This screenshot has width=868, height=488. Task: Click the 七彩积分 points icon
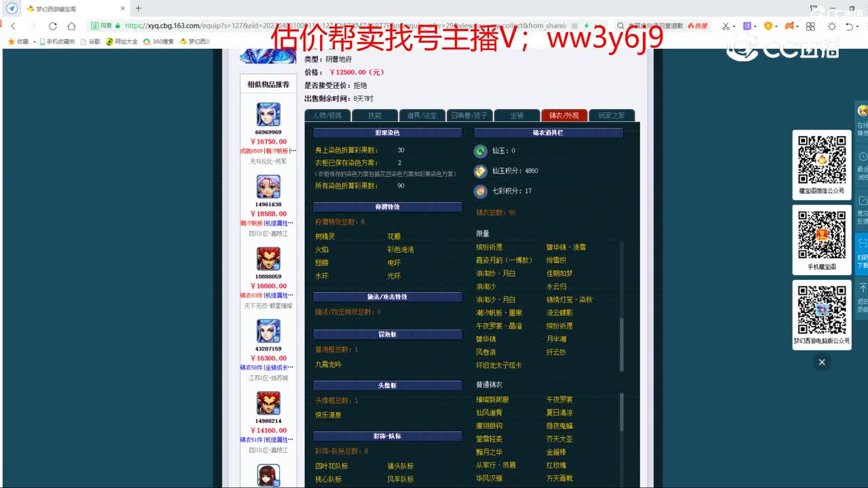coord(481,190)
